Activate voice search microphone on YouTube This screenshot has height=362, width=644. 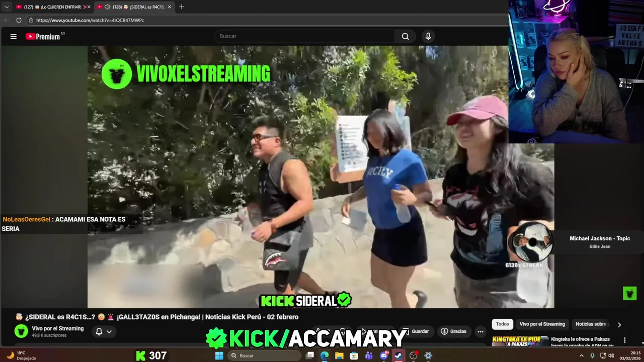tap(428, 36)
